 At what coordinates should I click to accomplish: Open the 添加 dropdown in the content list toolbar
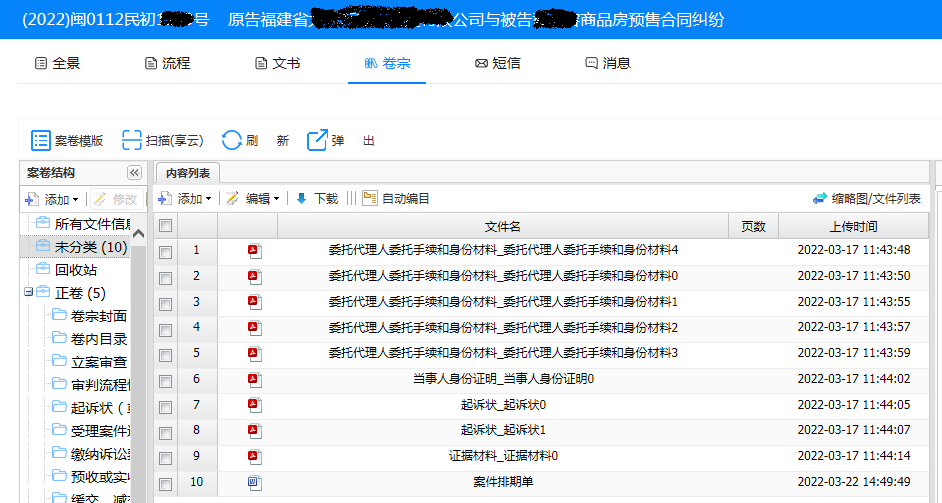coord(184,199)
